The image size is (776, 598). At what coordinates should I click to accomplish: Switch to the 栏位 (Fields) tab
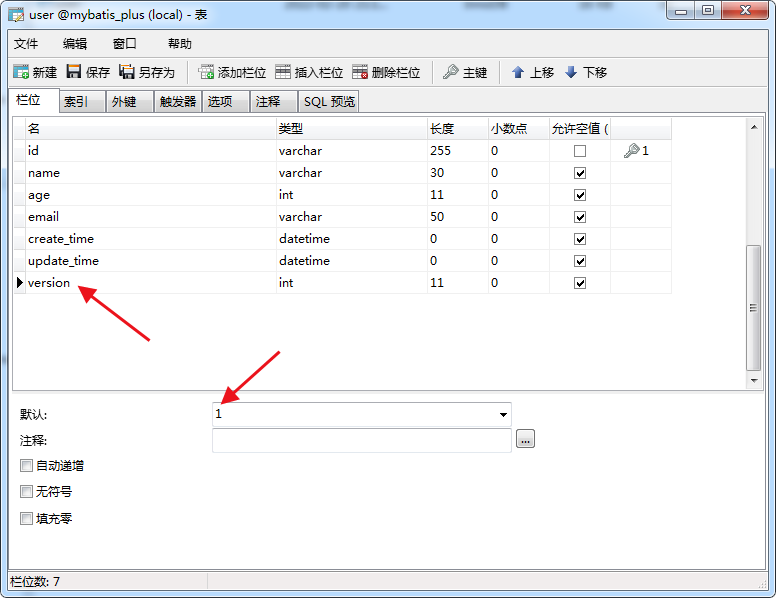coord(34,100)
